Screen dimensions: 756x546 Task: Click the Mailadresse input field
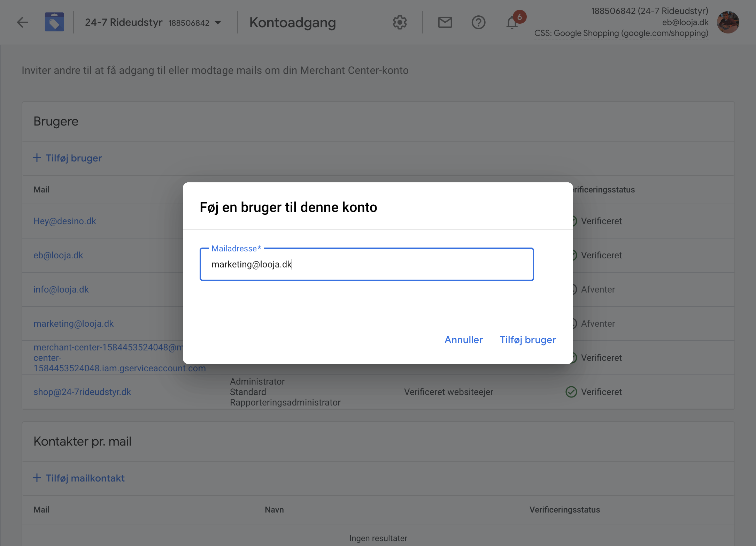pos(367,264)
